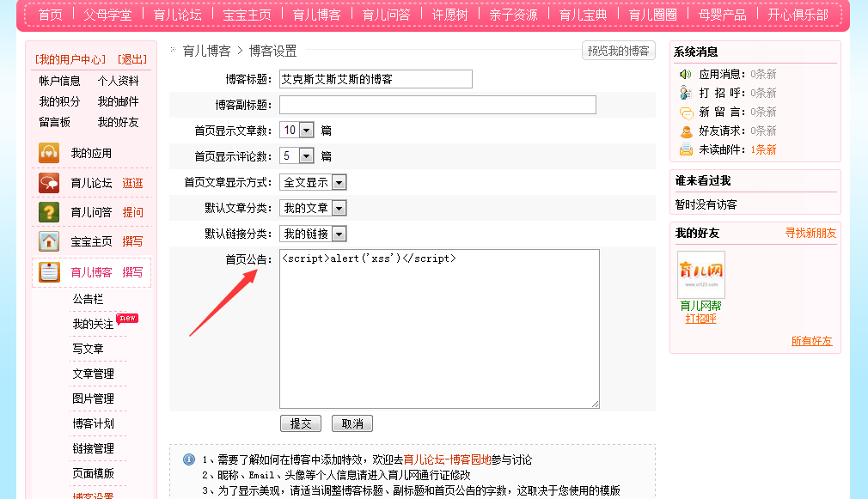Click the 宝宝主页 house icon
This screenshot has height=499, width=868.
(x=49, y=241)
